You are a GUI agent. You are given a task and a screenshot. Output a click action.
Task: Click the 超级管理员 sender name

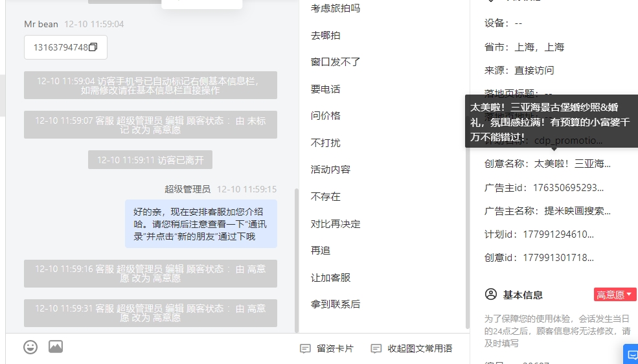pyautogui.click(x=188, y=189)
